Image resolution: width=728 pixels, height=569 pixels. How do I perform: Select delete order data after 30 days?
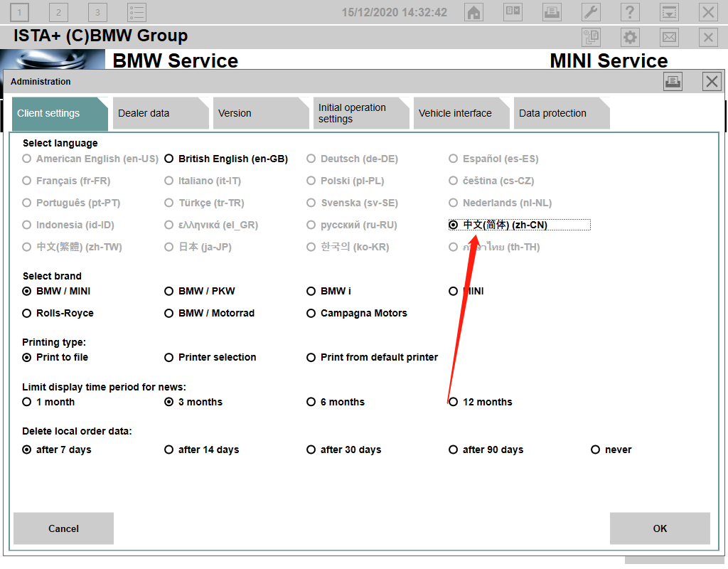tap(311, 450)
